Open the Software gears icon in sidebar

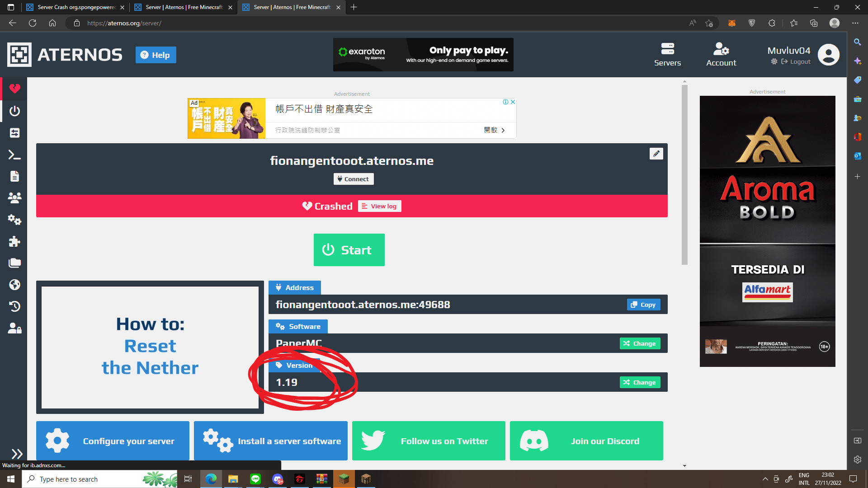pyautogui.click(x=14, y=220)
